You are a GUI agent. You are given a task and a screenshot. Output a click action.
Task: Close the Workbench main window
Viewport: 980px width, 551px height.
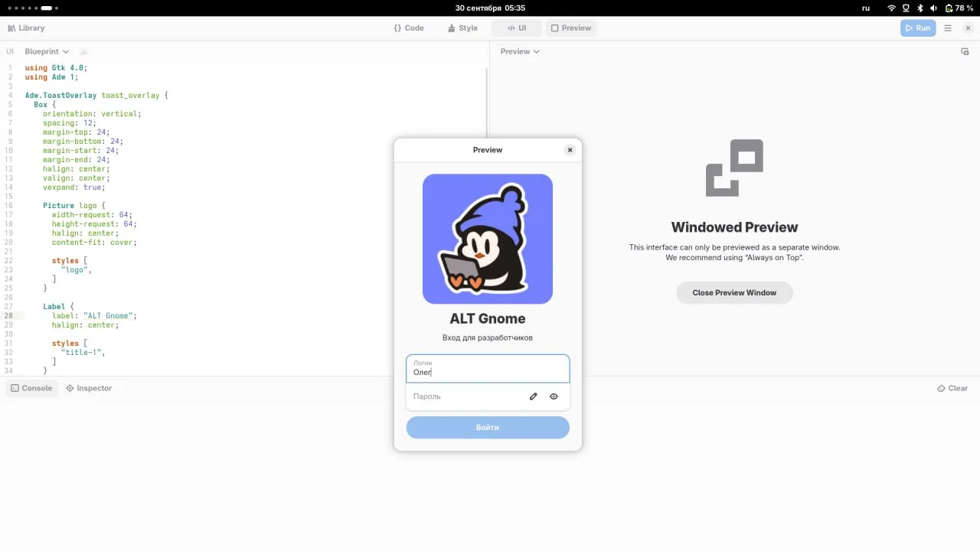pos(968,28)
